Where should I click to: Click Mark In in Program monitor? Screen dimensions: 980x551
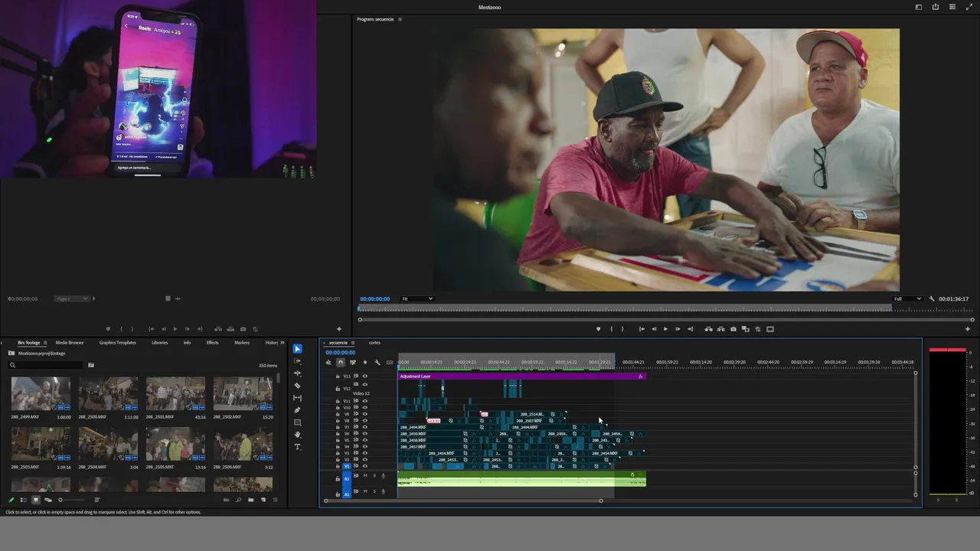[611, 329]
